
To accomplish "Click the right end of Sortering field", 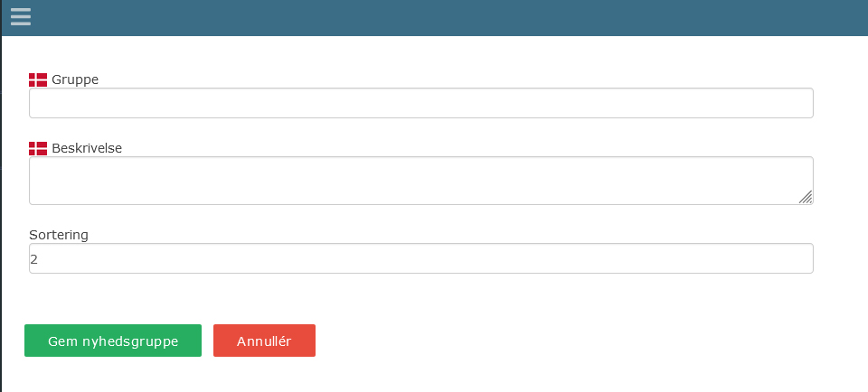I will coord(796,258).
